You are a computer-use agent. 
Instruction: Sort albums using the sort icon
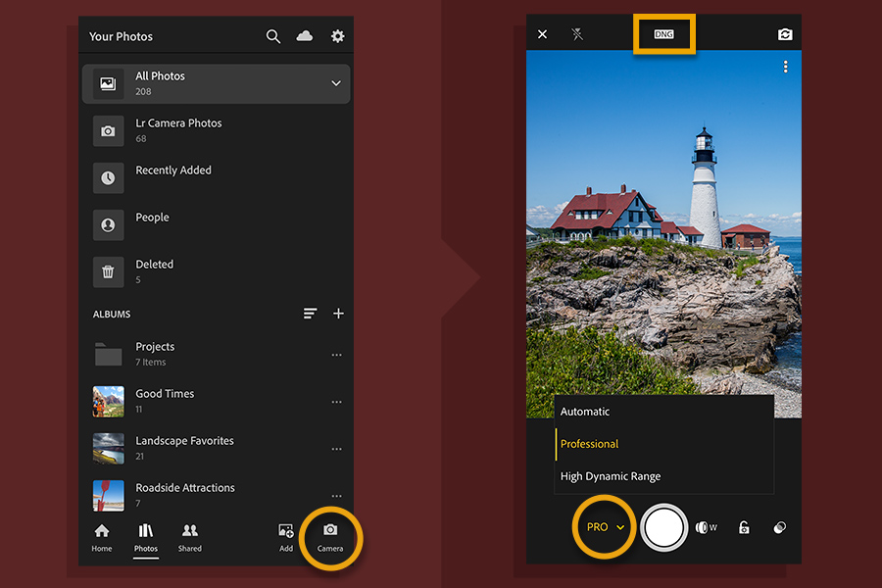pyautogui.click(x=310, y=314)
